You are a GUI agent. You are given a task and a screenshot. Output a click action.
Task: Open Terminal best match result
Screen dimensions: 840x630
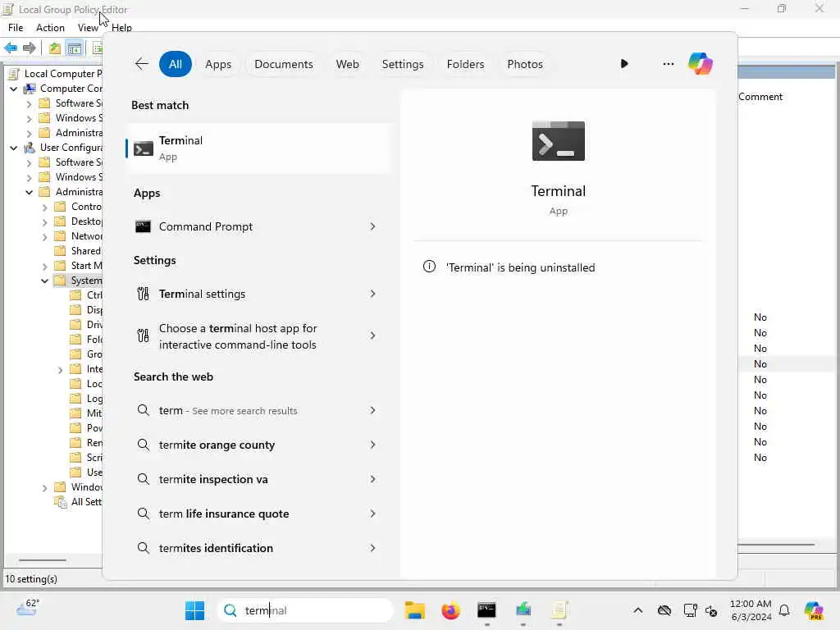[258, 148]
